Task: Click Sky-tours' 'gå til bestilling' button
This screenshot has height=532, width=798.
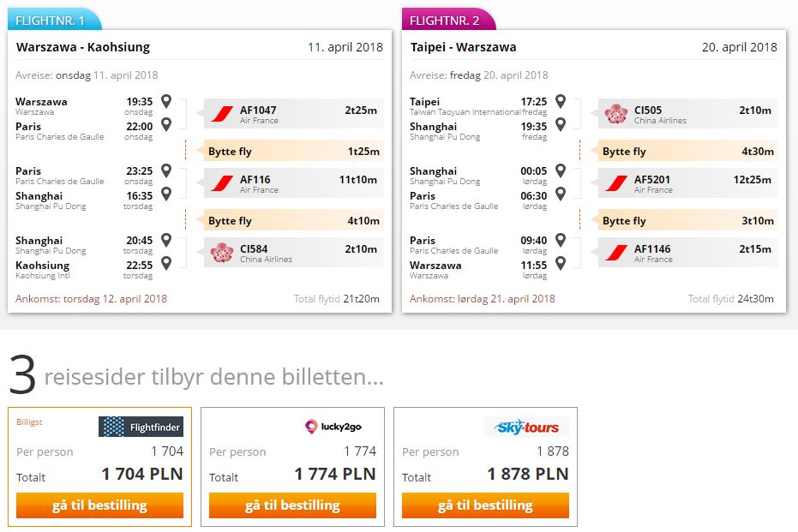Action: pyautogui.click(x=485, y=505)
